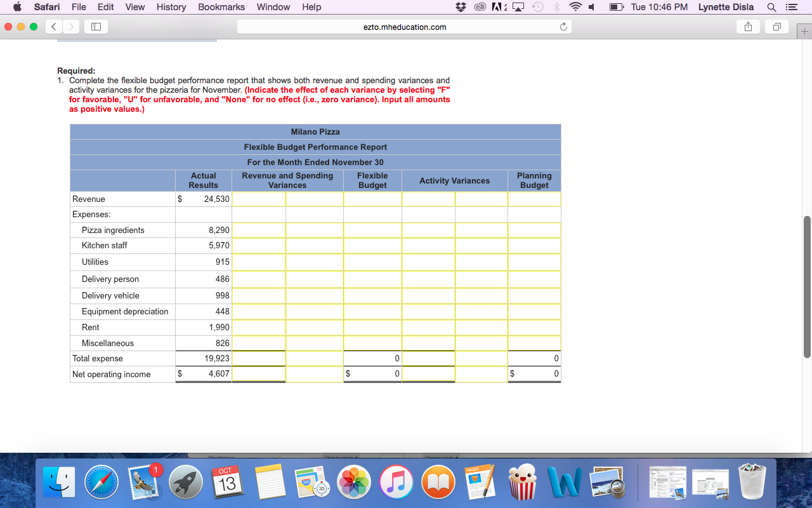Reload the page with the refresh icon
The image size is (812, 508).
point(562,27)
